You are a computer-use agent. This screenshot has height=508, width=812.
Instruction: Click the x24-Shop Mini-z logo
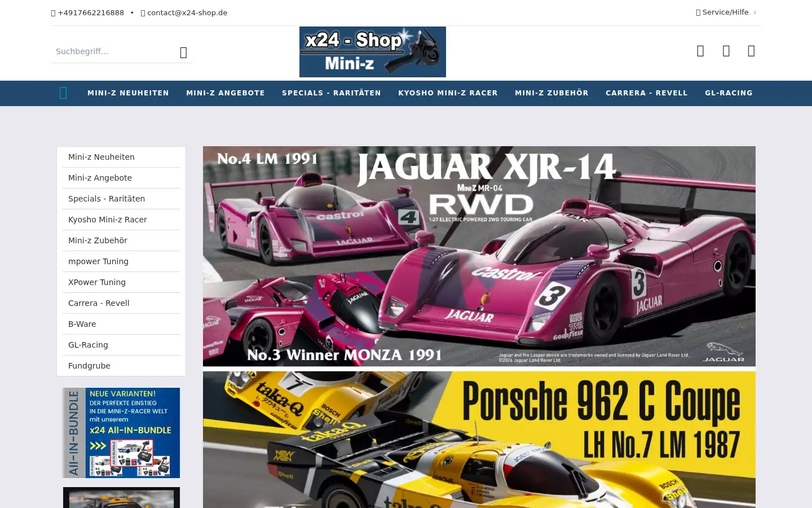pyautogui.click(x=373, y=52)
